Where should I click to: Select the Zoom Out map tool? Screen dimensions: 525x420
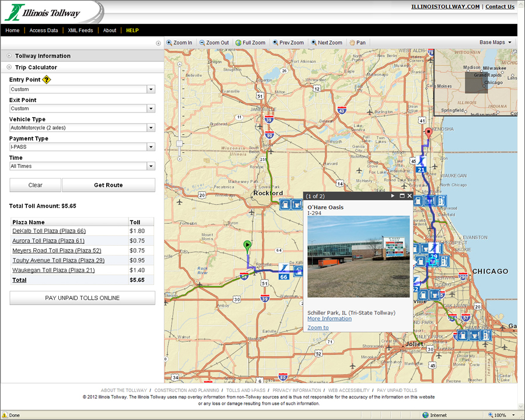click(x=214, y=43)
